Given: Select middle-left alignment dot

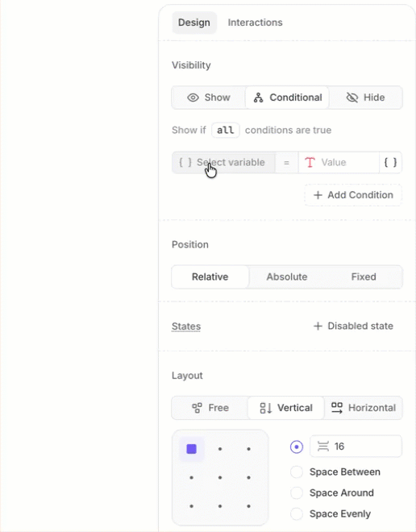Looking at the screenshot, I should [x=192, y=477].
